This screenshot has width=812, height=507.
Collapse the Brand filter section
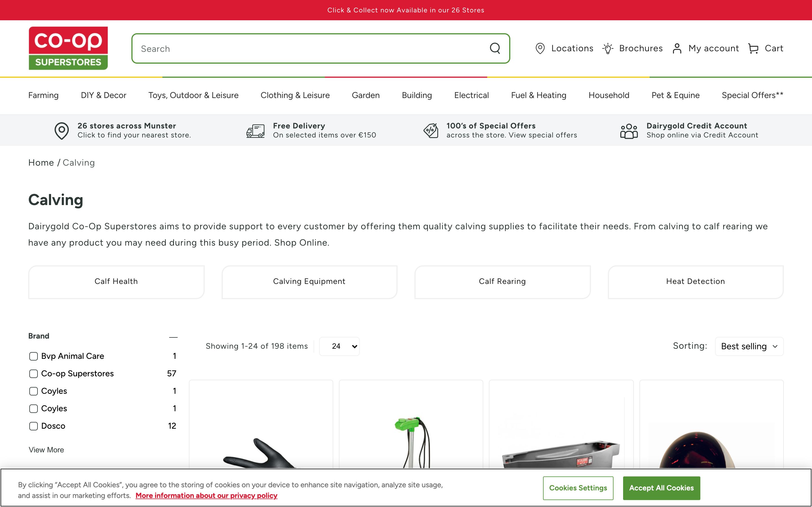173,337
